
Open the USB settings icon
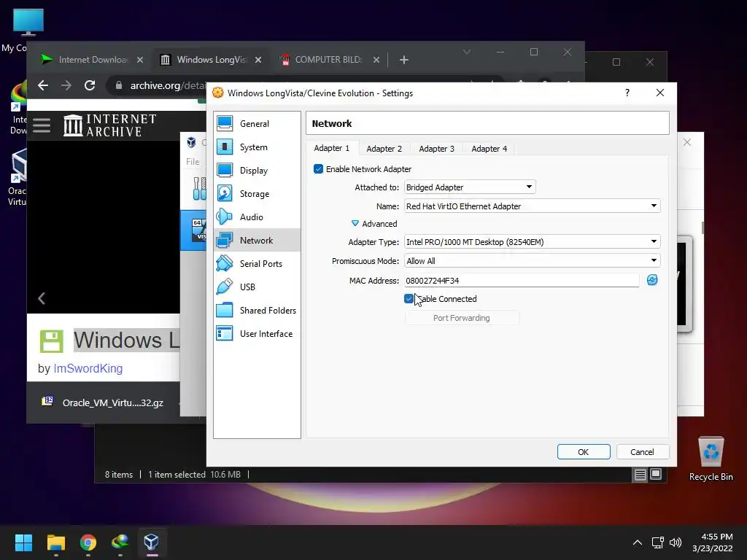225,287
